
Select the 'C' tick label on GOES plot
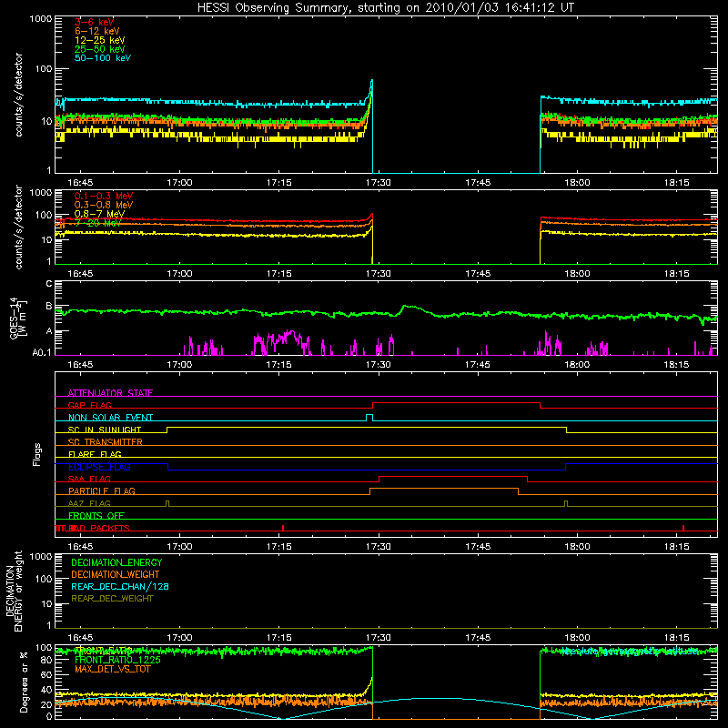tap(49, 284)
